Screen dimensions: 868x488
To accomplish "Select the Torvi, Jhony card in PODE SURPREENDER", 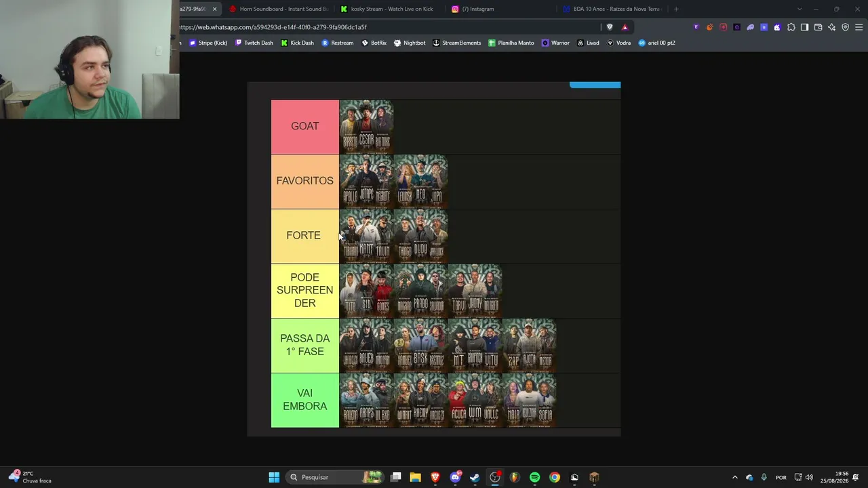I will (x=475, y=291).
